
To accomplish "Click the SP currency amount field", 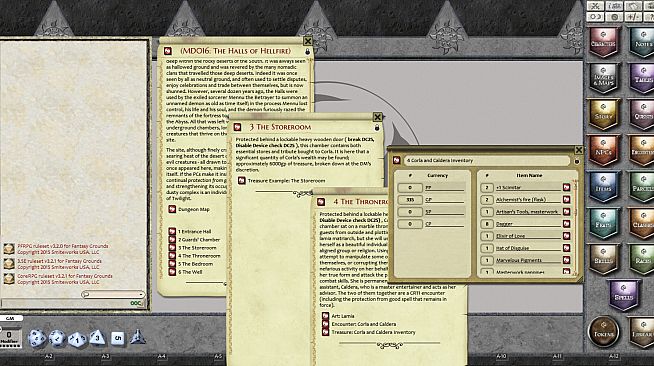I will (410, 212).
